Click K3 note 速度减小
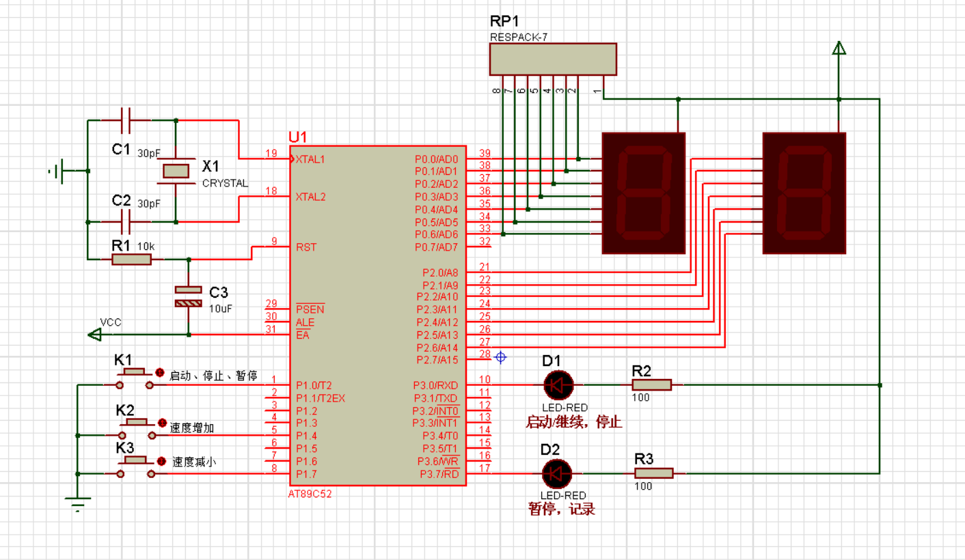 [x=195, y=462]
